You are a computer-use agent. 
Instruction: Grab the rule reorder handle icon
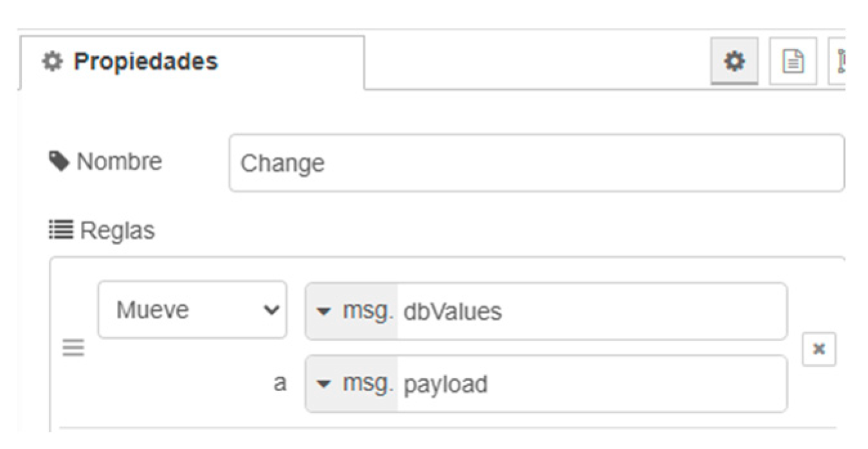click(x=73, y=349)
